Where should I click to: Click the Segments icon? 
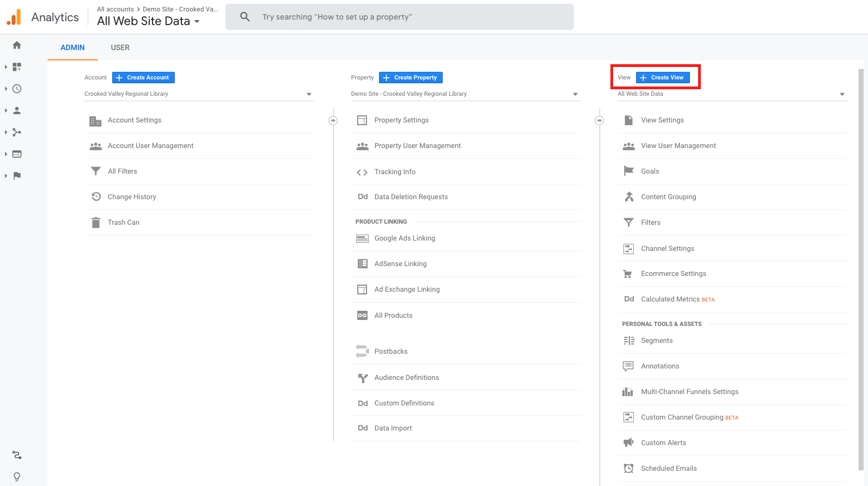pos(629,341)
